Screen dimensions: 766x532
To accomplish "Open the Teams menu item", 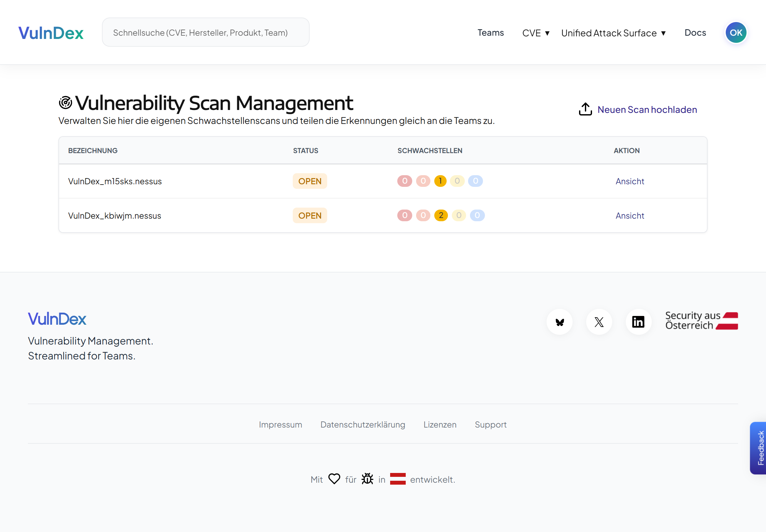I will (x=490, y=33).
